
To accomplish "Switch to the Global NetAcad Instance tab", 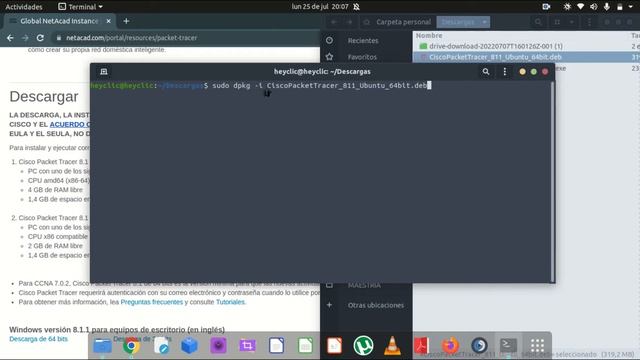I will click(60, 21).
